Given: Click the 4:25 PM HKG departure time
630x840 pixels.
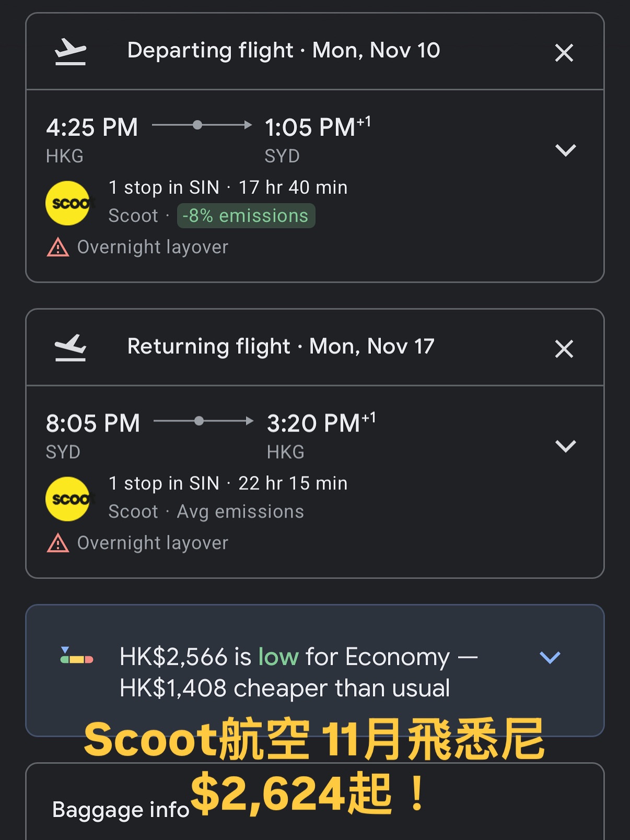Looking at the screenshot, I should (92, 127).
